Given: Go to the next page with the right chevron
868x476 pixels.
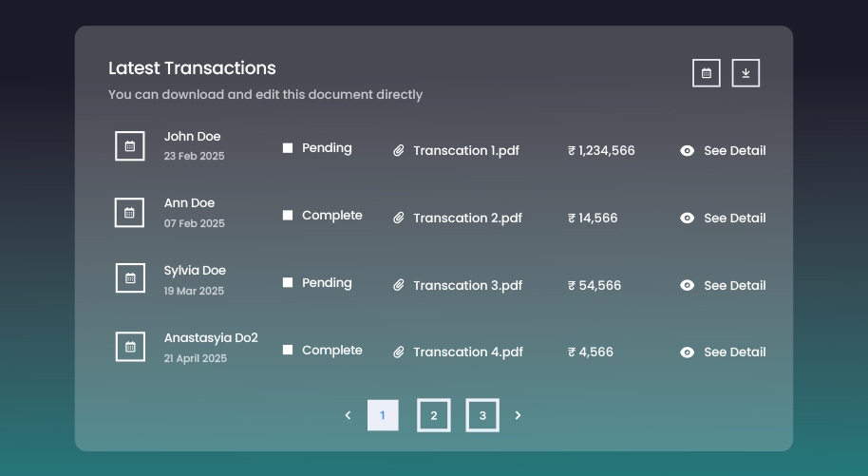Looking at the screenshot, I should (518, 415).
